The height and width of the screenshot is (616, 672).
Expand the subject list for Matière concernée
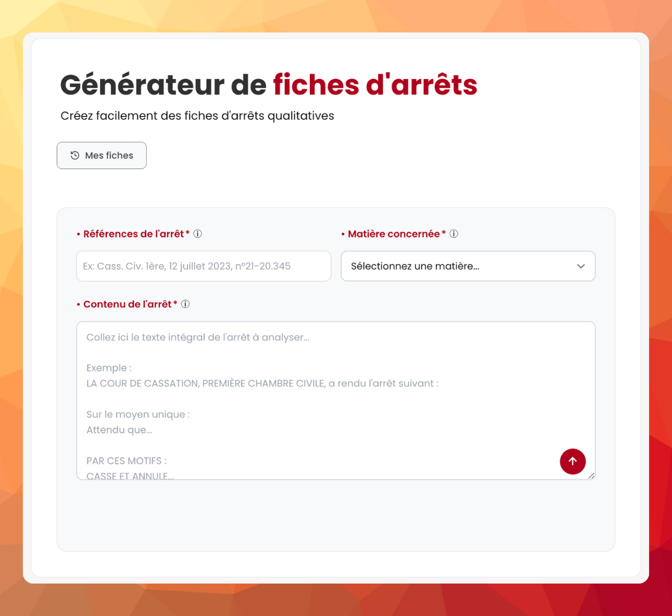(468, 266)
